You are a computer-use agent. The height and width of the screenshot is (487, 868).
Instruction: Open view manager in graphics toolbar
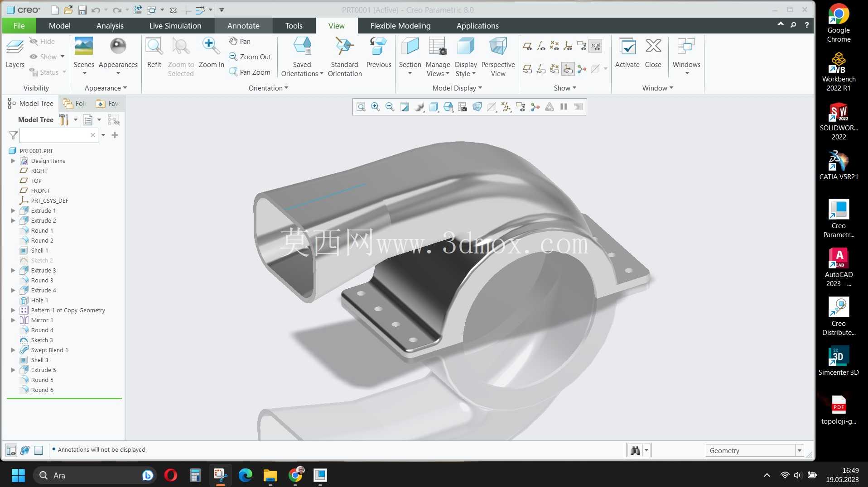click(x=463, y=107)
